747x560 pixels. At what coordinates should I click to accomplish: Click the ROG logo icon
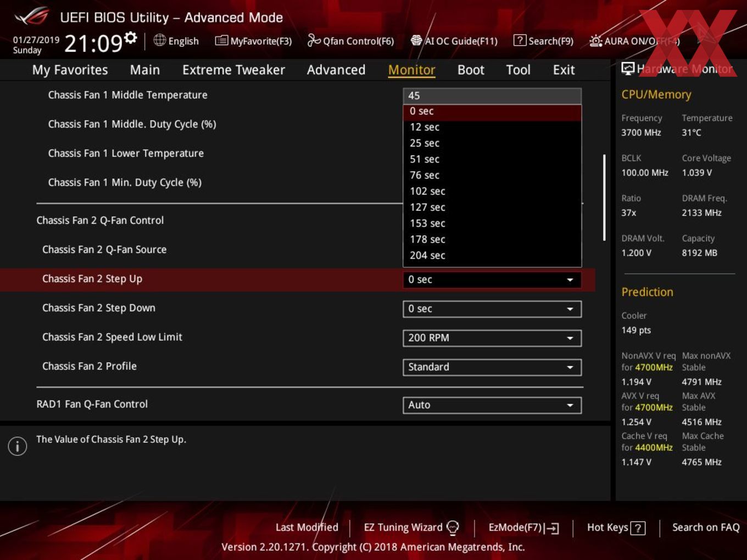pos(32,16)
